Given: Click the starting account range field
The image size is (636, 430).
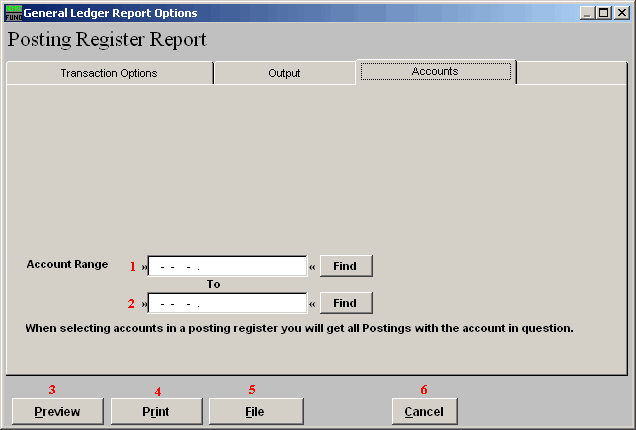Looking at the screenshot, I should point(227,266).
